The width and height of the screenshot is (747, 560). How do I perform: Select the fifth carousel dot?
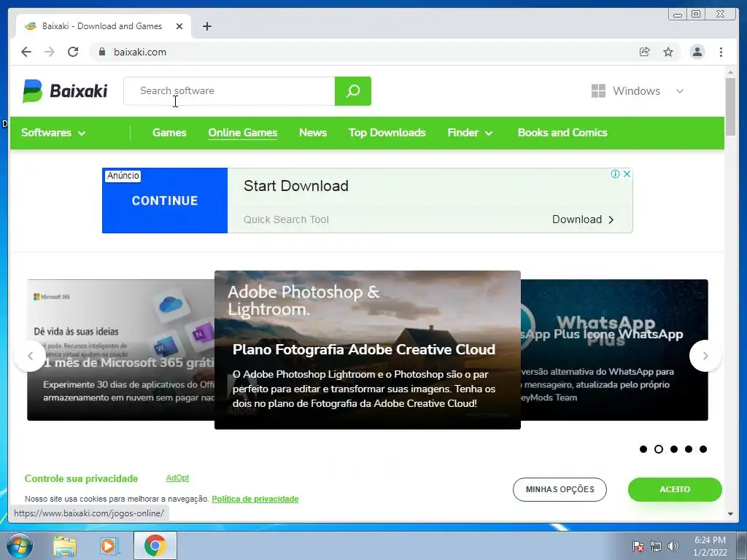pyautogui.click(x=703, y=449)
